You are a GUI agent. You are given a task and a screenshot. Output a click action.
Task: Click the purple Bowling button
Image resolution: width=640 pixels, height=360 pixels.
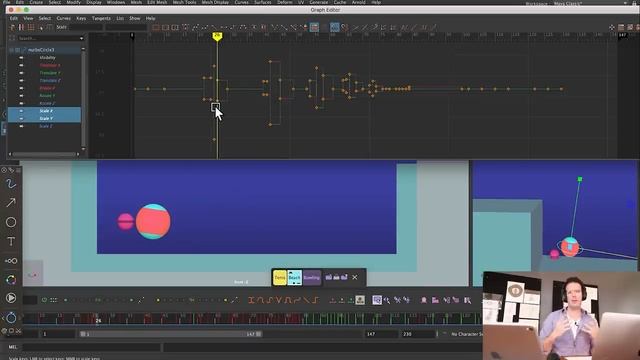click(x=312, y=278)
